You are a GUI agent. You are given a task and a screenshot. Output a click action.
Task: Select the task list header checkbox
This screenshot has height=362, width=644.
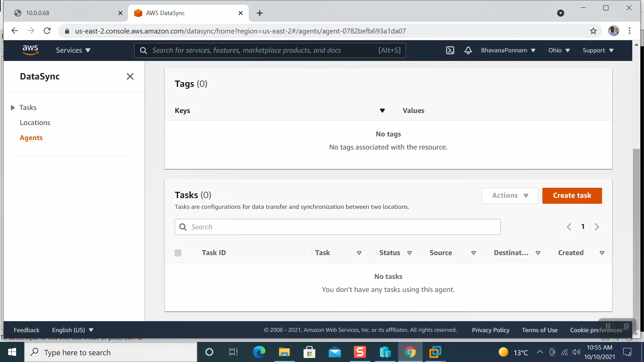tap(178, 253)
